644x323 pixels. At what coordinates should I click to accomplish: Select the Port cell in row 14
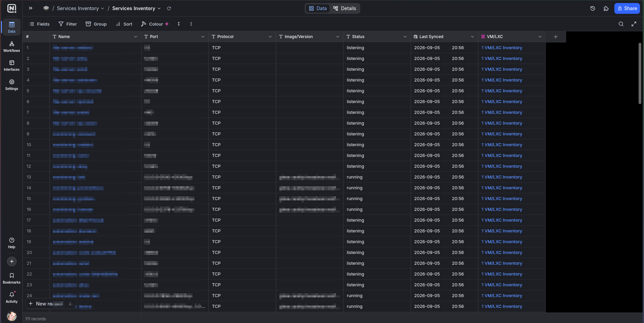175,188
